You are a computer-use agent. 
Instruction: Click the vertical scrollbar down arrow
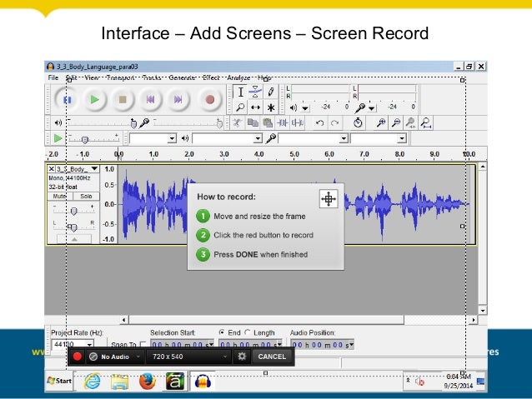coord(483,310)
